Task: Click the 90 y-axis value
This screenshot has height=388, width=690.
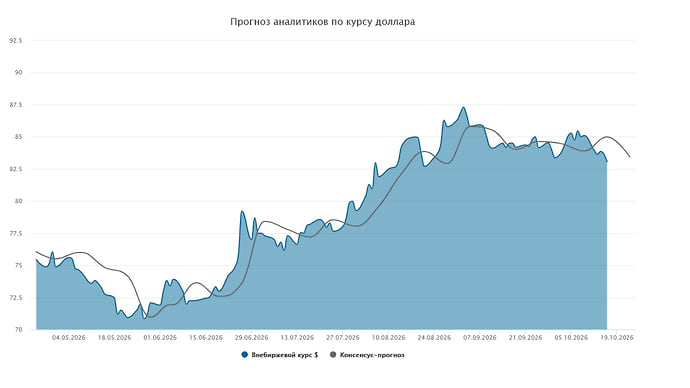Action: [19, 73]
